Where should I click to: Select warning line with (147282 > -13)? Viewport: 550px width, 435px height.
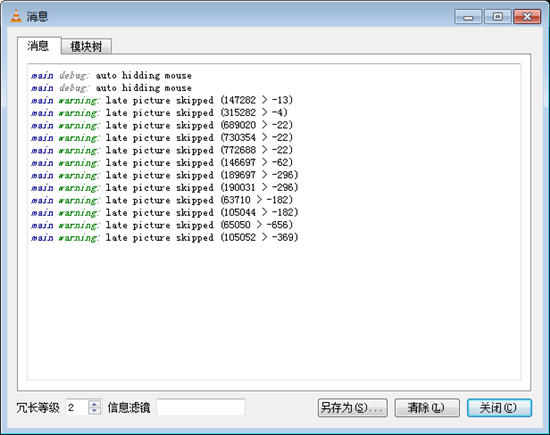click(x=162, y=100)
